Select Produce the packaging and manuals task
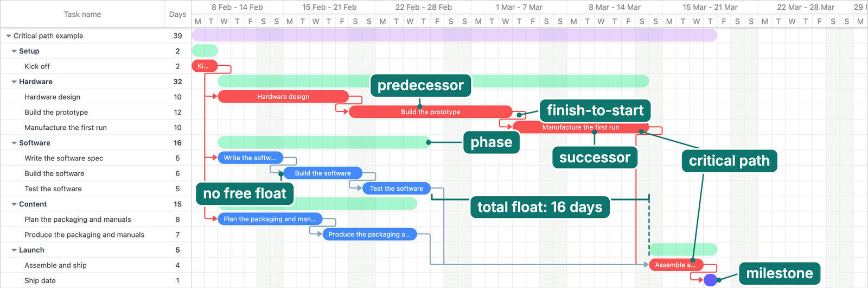The image size is (868, 288). (x=84, y=235)
